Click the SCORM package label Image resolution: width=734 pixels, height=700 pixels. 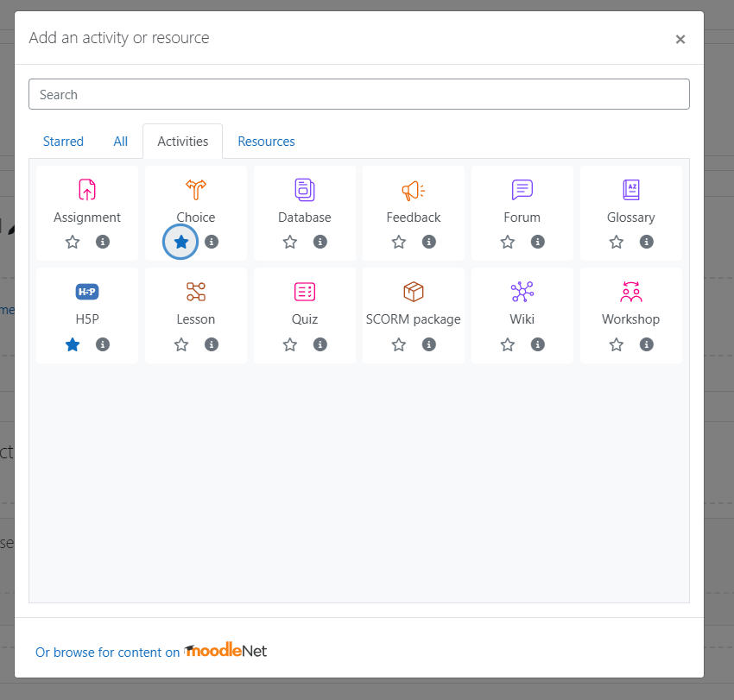[414, 319]
